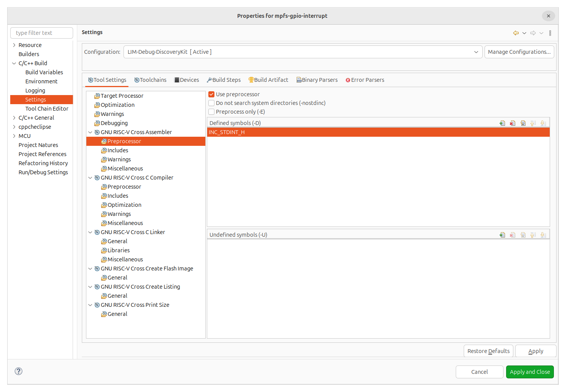Edit the selected defined symbol
This screenshot has height=392, width=566.
[523, 123]
